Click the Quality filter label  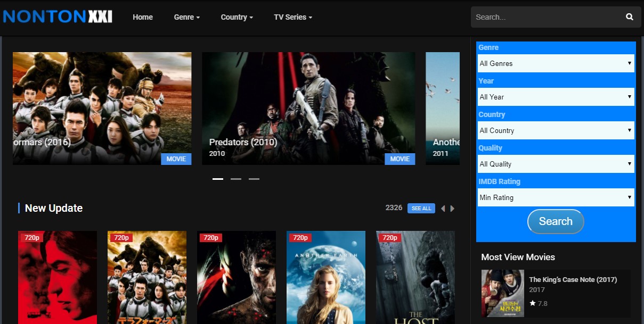point(490,148)
